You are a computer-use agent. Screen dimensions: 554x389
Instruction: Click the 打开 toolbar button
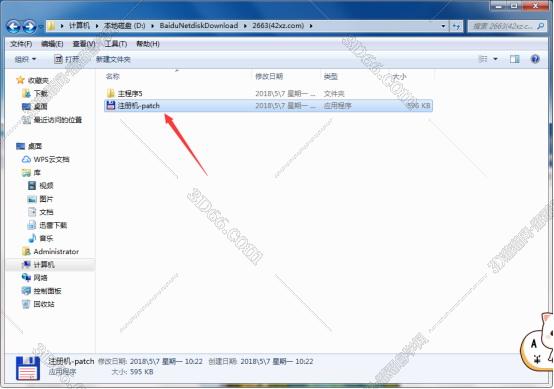(x=67, y=59)
